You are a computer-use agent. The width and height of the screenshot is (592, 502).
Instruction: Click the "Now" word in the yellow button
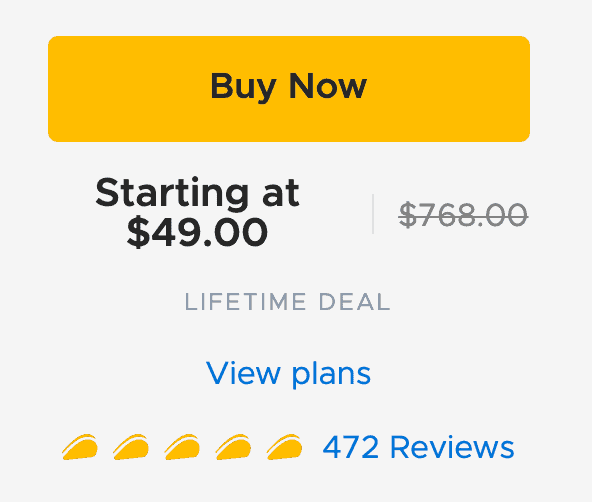tap(328, 86)
